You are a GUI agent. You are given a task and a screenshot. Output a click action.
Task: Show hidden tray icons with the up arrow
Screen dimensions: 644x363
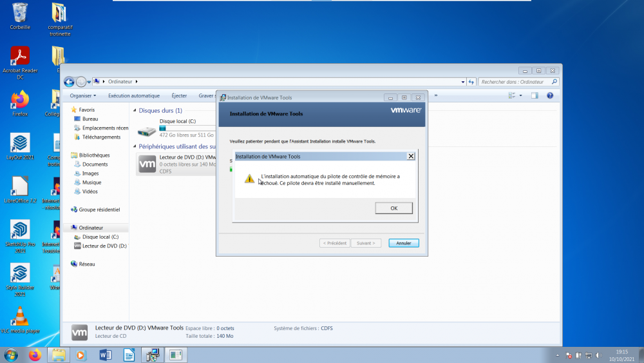tap(557, 355)
